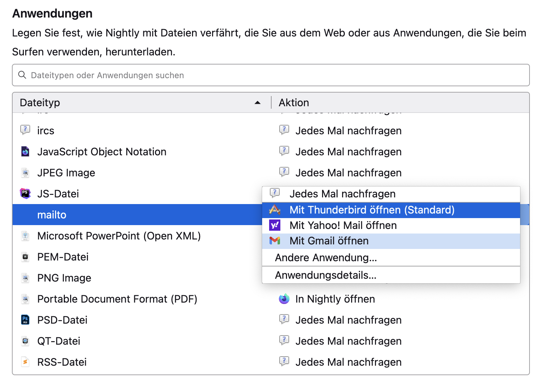The height and width of the screenshot is (392, 546).
Task: Sort list by Dateityp column arrow
Action: coord(258,103)
